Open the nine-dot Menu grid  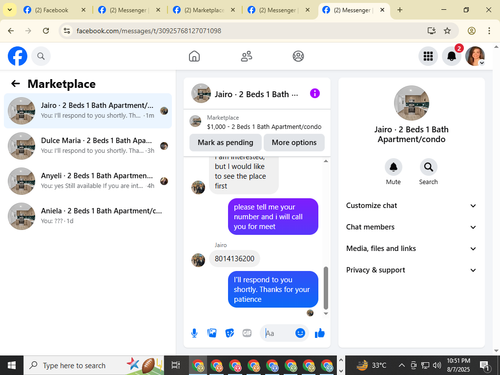coord(428,56)
